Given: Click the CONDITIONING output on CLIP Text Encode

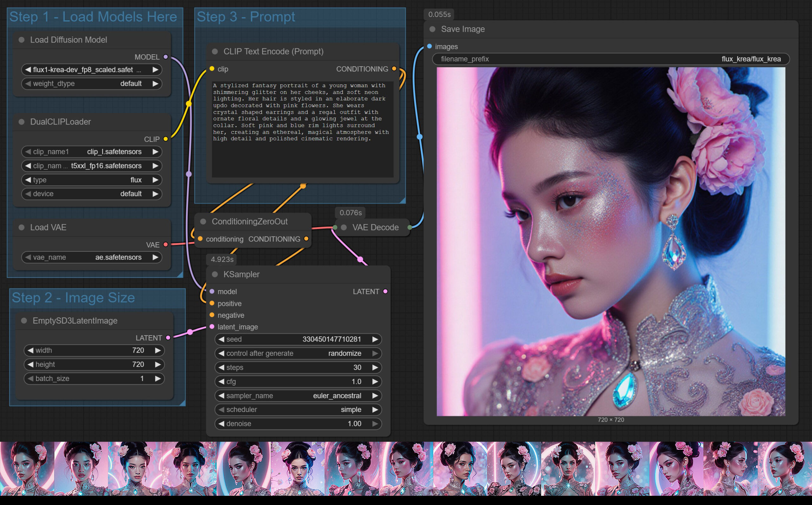Looking at the screenshot, I should point(395,69).
